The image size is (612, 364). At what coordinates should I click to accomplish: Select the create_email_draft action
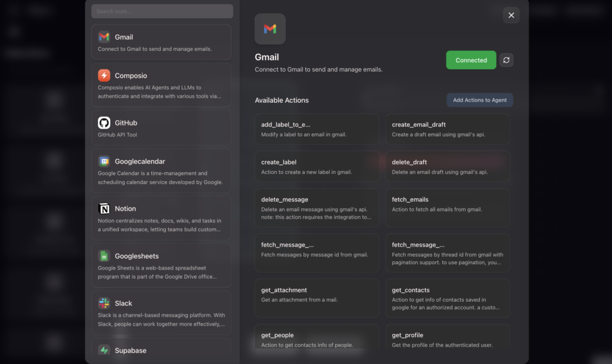(448, 129)
